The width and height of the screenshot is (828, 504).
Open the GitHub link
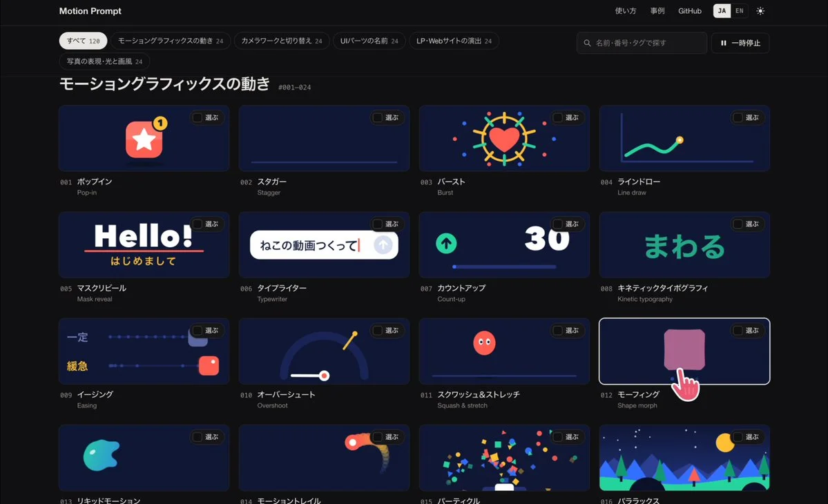pyautogui.click(x=690, y=11)
